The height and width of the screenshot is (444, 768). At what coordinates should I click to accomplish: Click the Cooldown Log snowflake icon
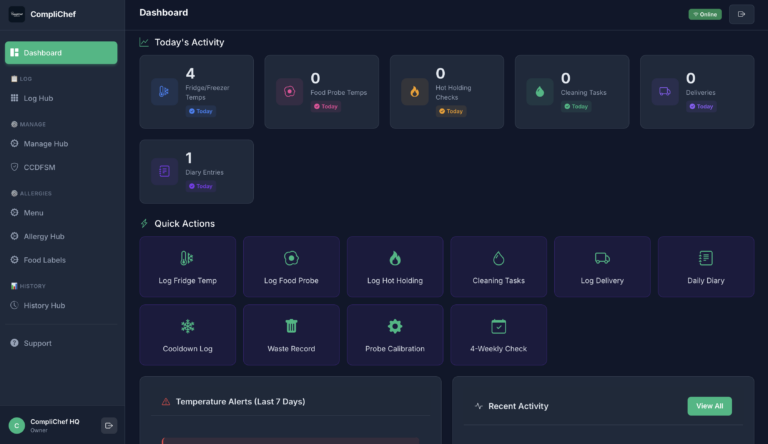(x=187, y=326)
